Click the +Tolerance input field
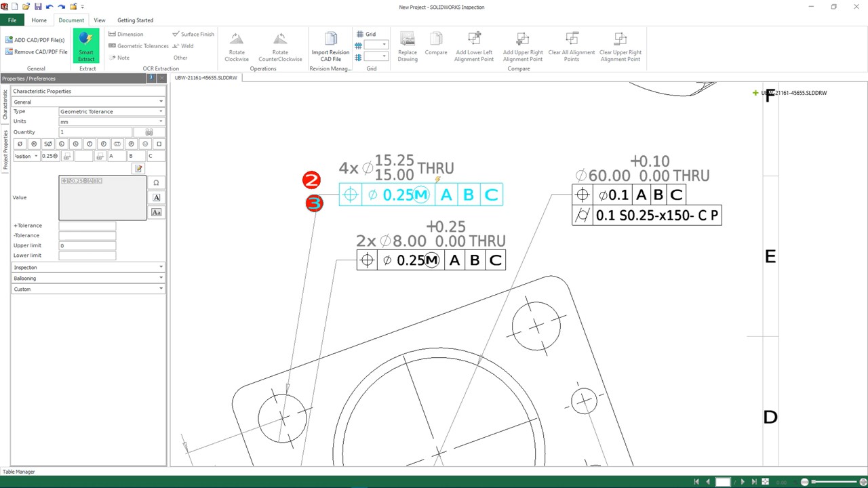 point(87,226)
